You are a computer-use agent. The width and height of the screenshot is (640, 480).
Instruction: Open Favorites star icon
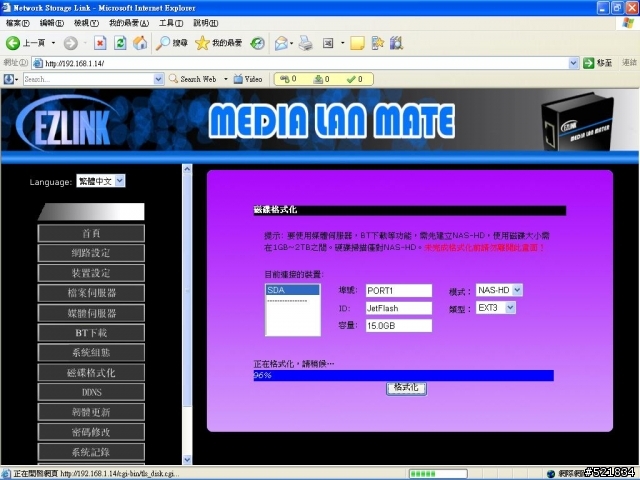click(202, 43)
